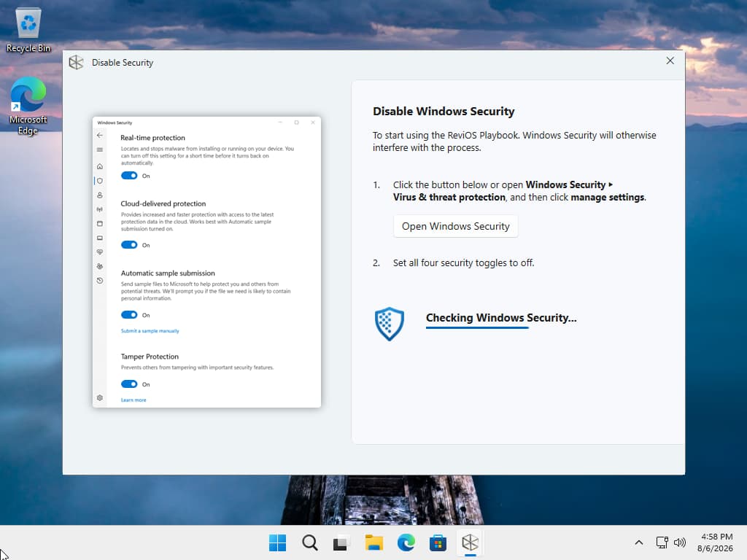Click the blue shield icon beside Checking status
Image resolution: width=747 pixels, height=560 pixels.
point(390,324)
